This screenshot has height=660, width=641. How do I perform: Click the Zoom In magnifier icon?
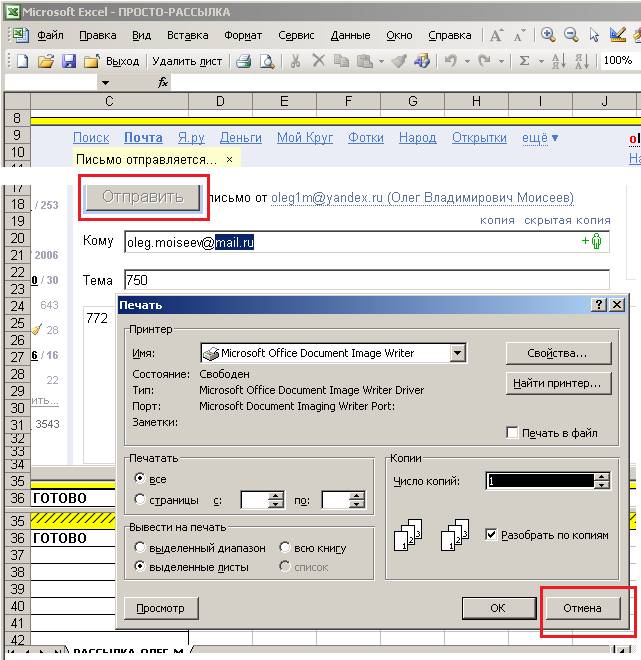(548, 35)
